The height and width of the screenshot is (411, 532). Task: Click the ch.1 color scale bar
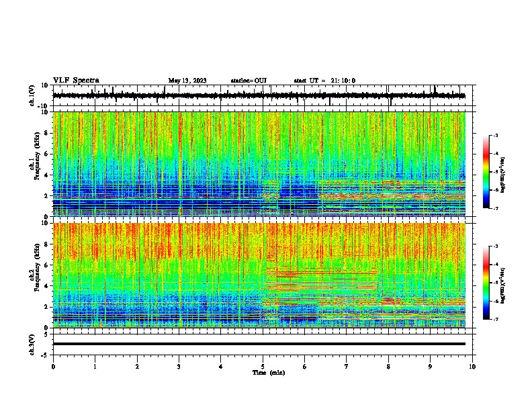pos(486,172)
